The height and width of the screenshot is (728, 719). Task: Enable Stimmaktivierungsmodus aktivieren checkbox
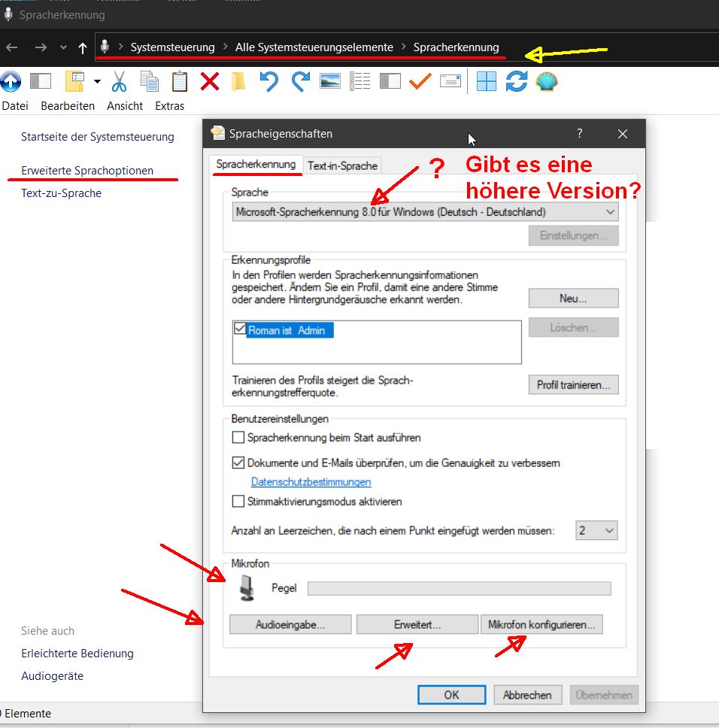[x=238, y=502]
